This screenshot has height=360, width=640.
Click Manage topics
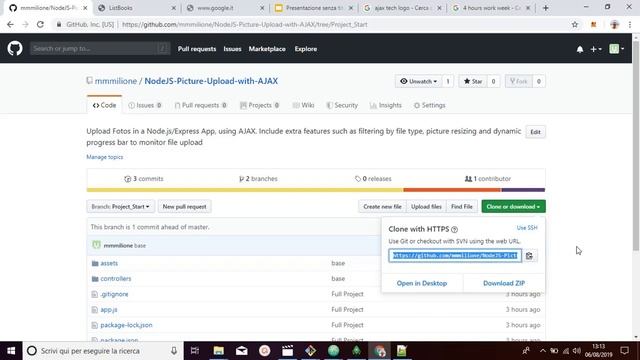click(x=104, y=157)
